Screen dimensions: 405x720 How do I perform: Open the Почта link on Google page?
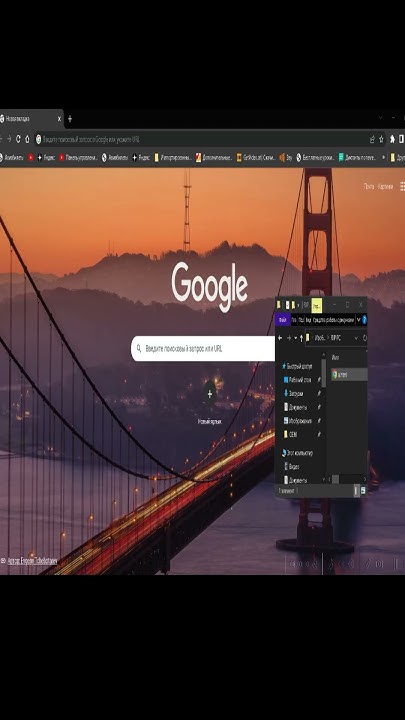point(369,186)
